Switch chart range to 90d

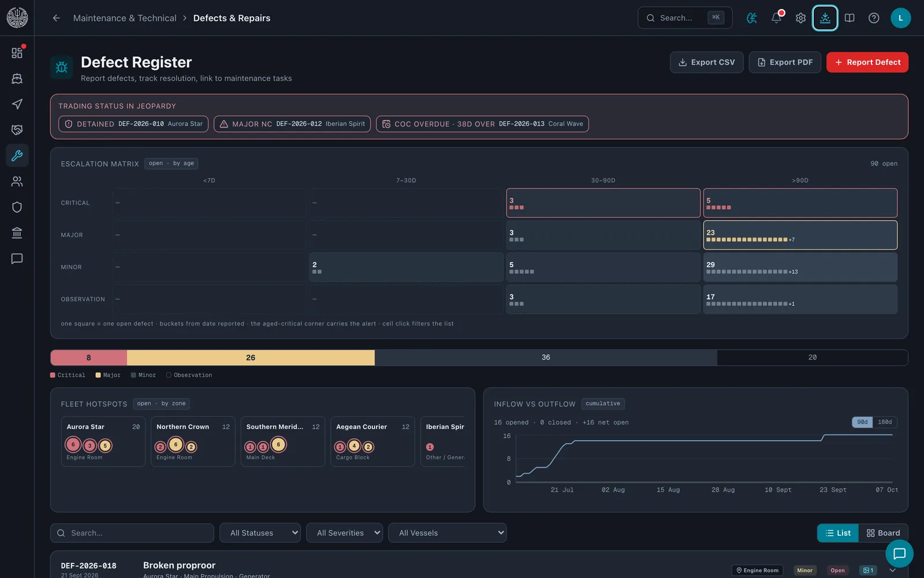coord(862,422)
